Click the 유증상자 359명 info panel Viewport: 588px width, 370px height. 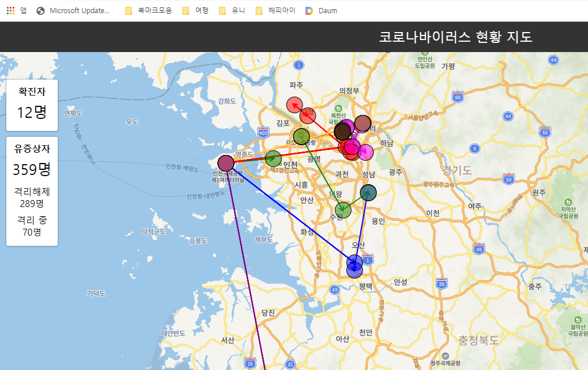click(32, 191)
